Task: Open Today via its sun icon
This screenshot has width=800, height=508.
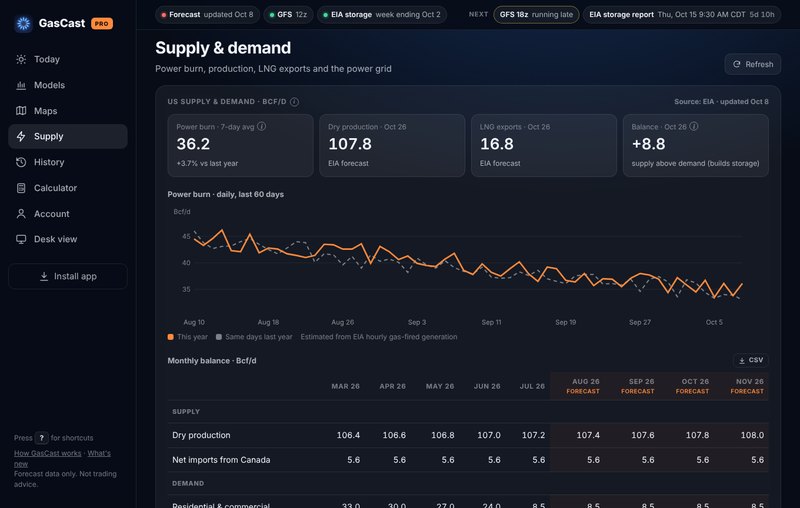Action: click(21, 59)
